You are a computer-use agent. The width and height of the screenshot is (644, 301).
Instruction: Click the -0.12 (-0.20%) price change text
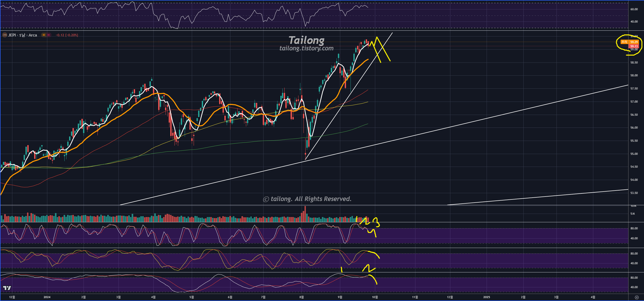click(67, 35)
